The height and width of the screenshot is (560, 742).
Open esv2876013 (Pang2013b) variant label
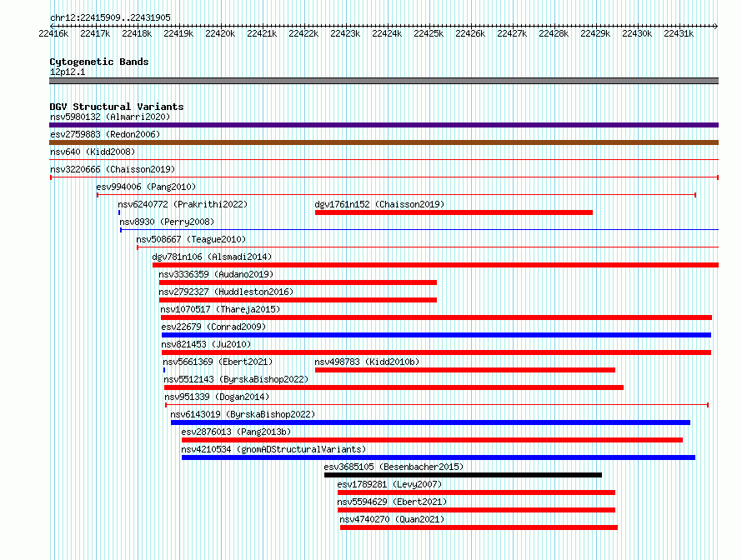coord(236,432)
